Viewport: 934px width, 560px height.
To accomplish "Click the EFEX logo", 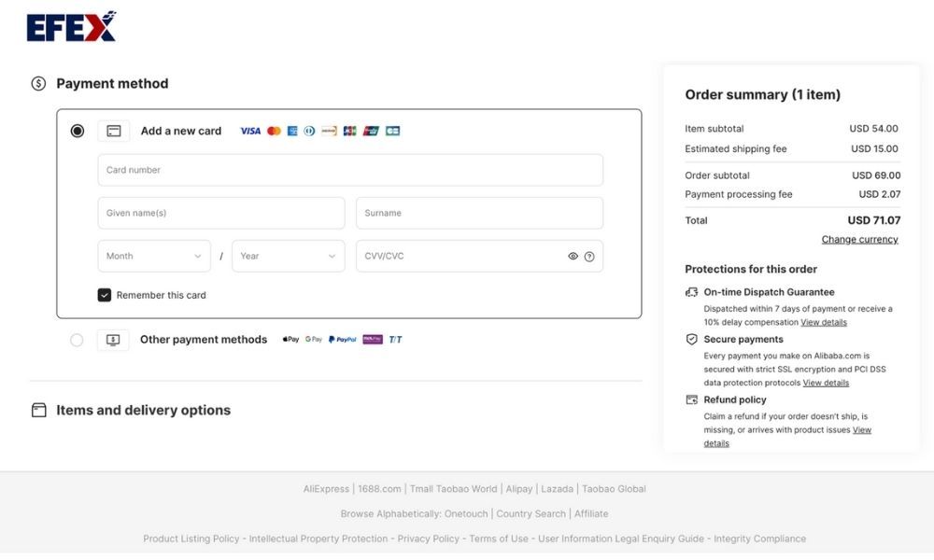I will (72, 27).
